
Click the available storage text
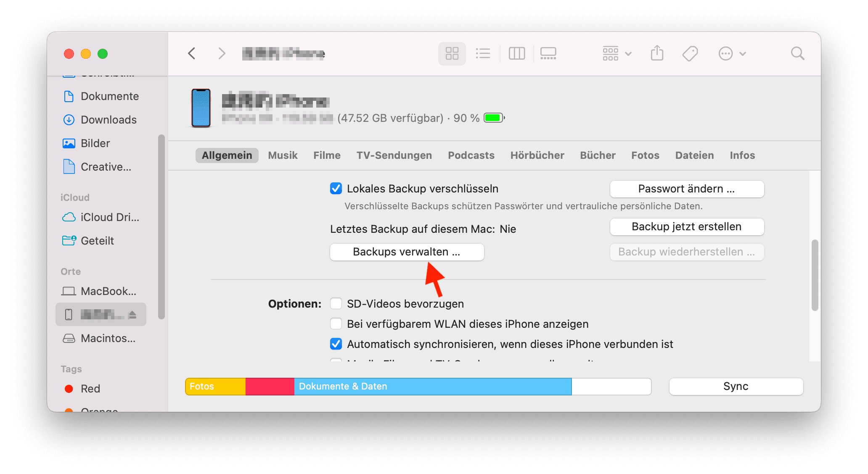point(390,118)
